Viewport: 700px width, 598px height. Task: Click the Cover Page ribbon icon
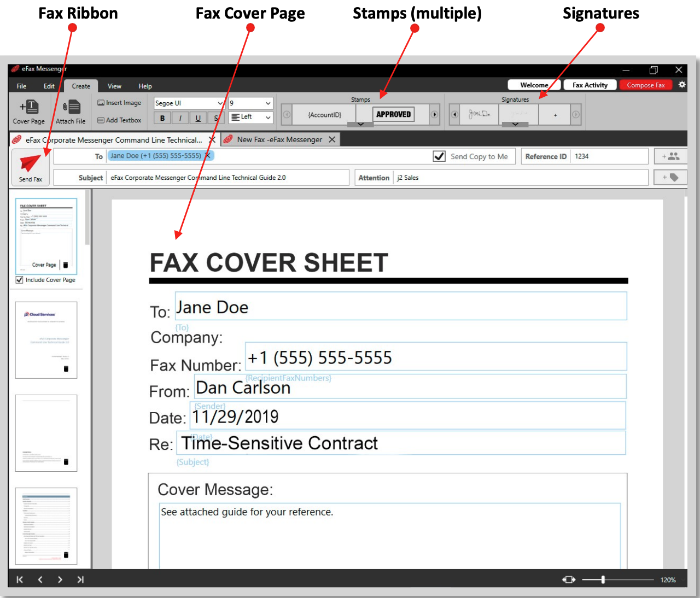(x=29, y=112)
